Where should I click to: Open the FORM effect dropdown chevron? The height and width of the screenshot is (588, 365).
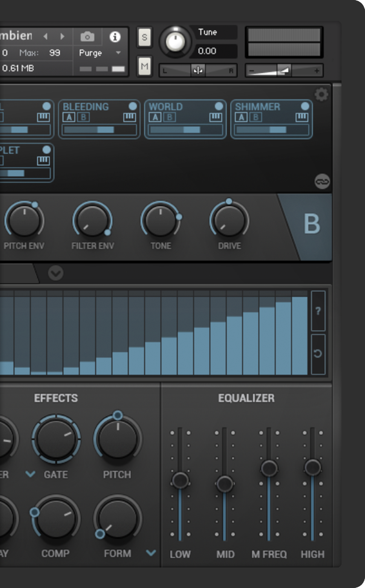151,553
